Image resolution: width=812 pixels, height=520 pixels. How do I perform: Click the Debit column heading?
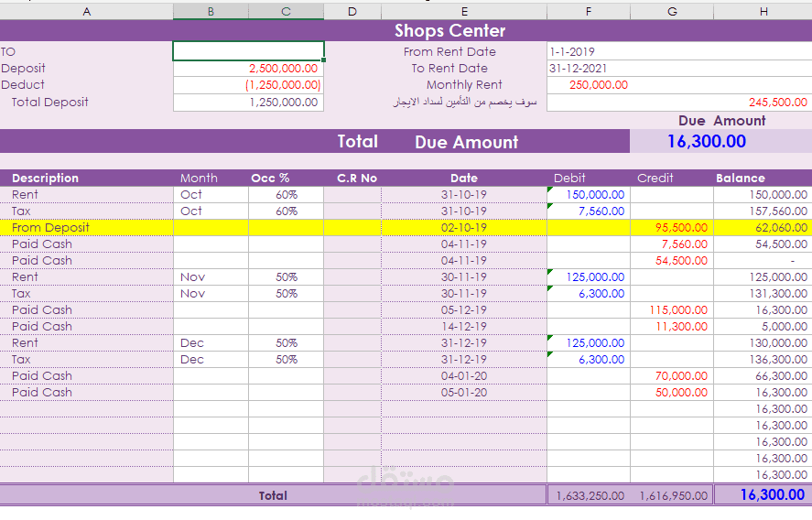[569, 179]
